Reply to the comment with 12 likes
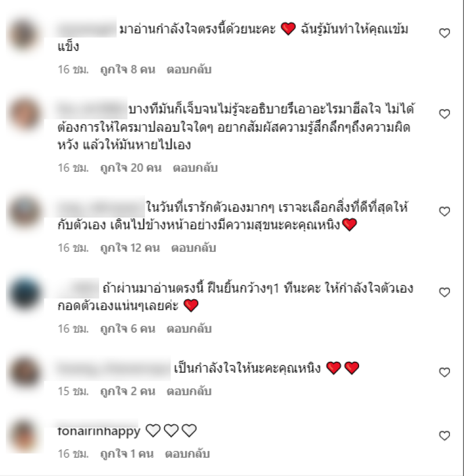This screenshot has width=464, height=476. (x=194, y=248)
